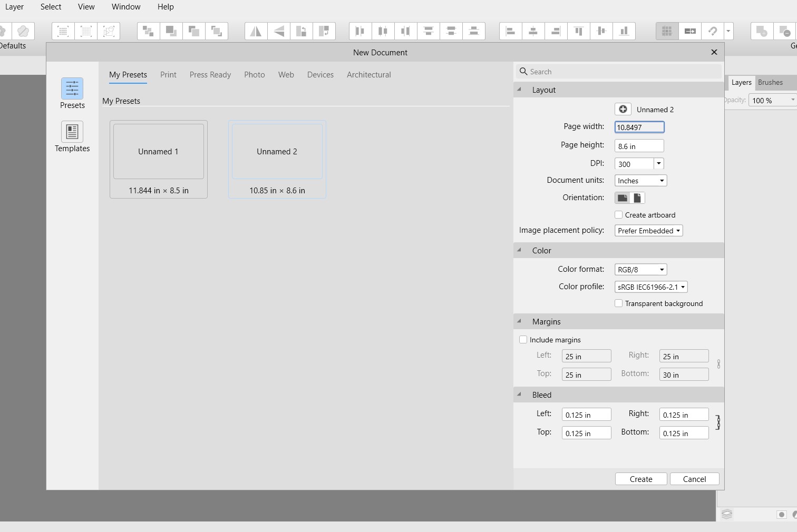Switch to the Devices tab
Screen dimensions: 797x532
pos(320,75)
